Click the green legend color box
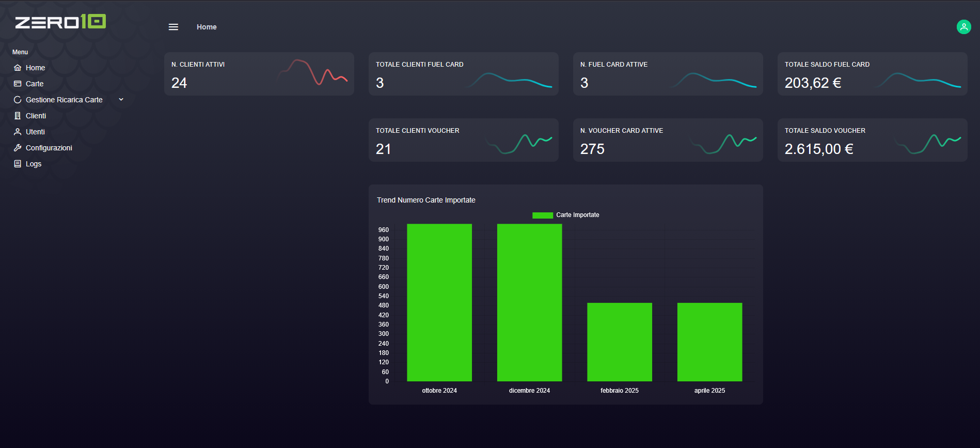Image resolution: width=980 pixels, height=448 pixels. click(x=542, y=215)
